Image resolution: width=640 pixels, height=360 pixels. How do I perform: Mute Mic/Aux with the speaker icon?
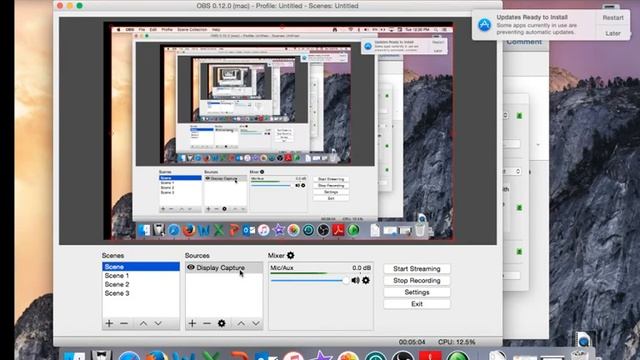[356, 280]
